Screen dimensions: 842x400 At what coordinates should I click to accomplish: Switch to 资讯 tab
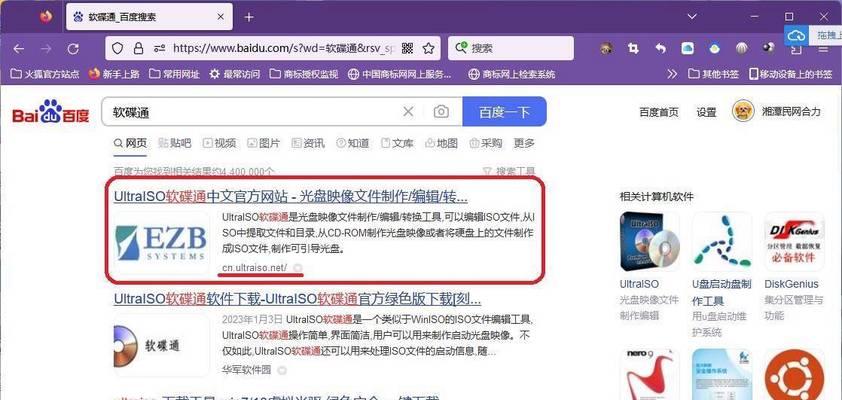tap(308, 143)
